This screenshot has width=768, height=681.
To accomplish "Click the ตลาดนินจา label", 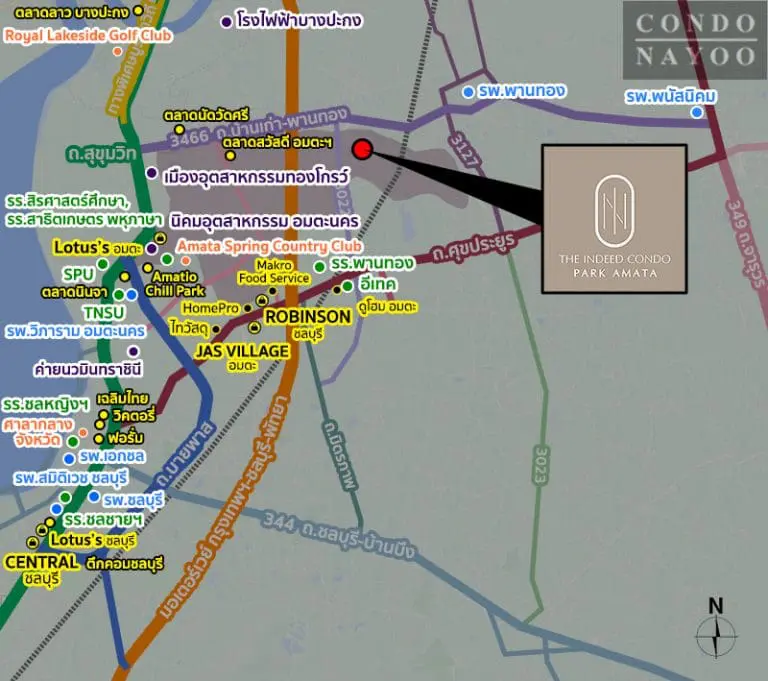I will [x=75, y=292].
